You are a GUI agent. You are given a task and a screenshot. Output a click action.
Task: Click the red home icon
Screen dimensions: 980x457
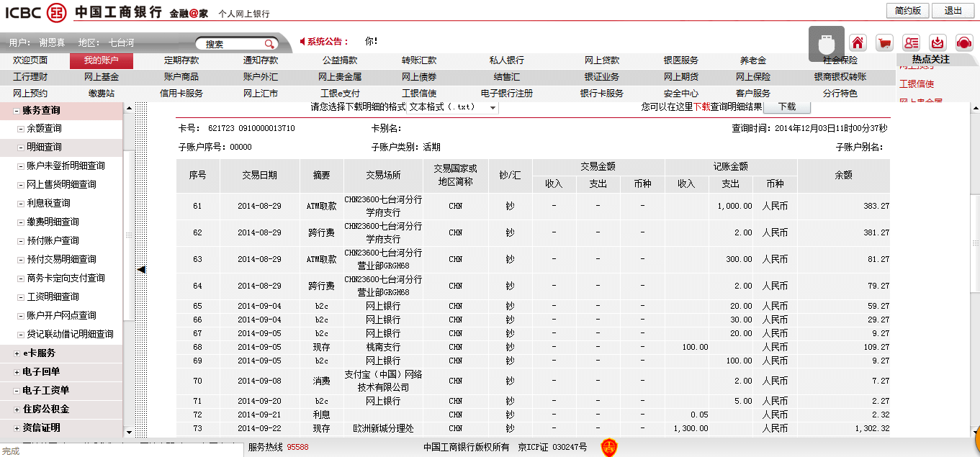pyautogui.click(x=858, y=42)
